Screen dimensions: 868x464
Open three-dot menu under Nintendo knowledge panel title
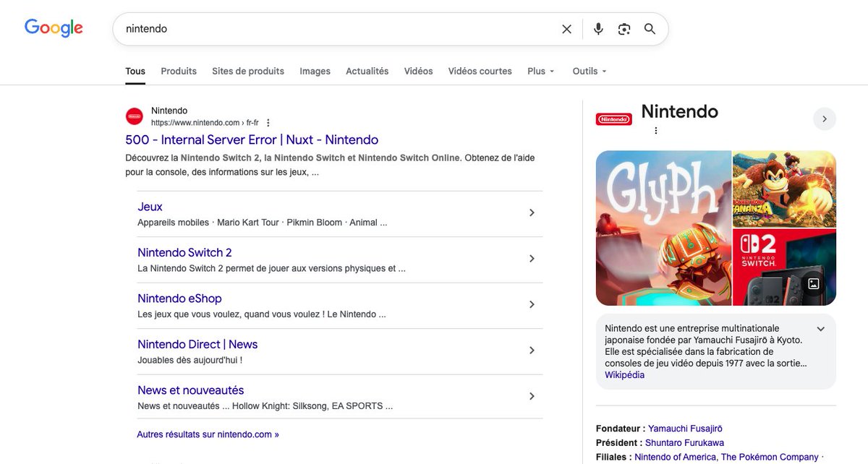coord(656,131)
